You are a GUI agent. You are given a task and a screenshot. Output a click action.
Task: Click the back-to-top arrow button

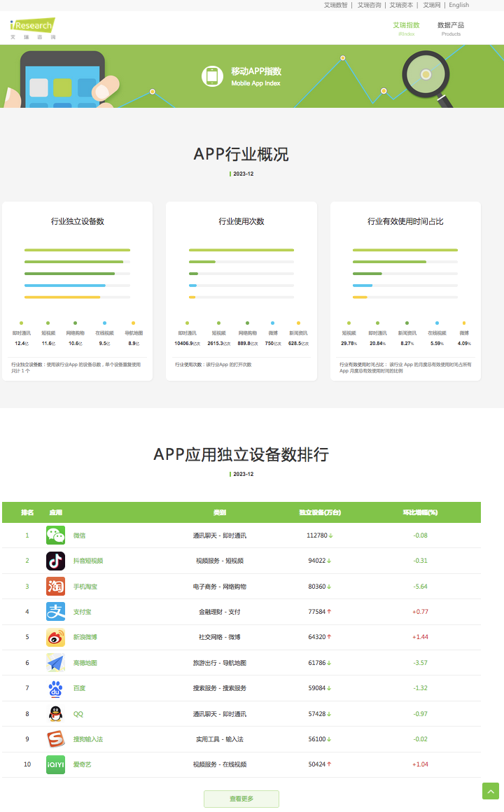[491, 791]
